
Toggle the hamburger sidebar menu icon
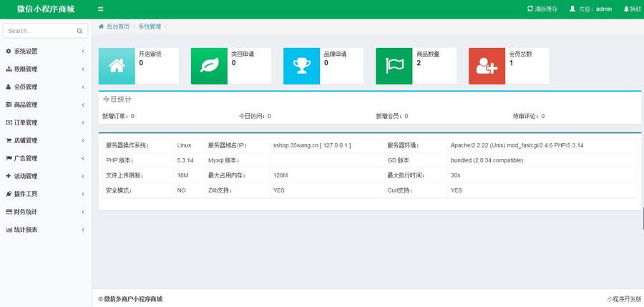(101, 9)
